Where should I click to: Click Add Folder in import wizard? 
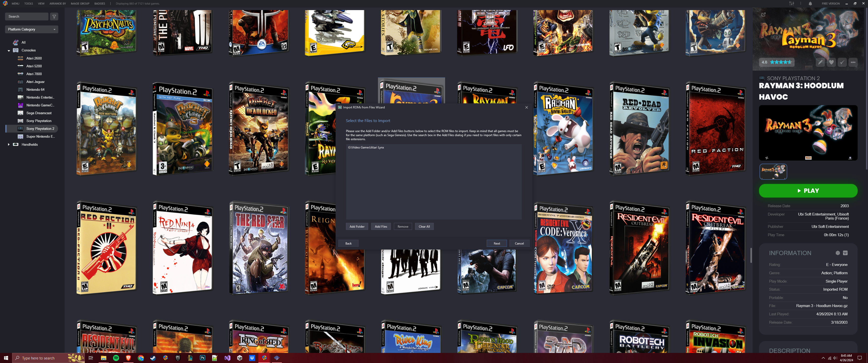click(357, 227)
